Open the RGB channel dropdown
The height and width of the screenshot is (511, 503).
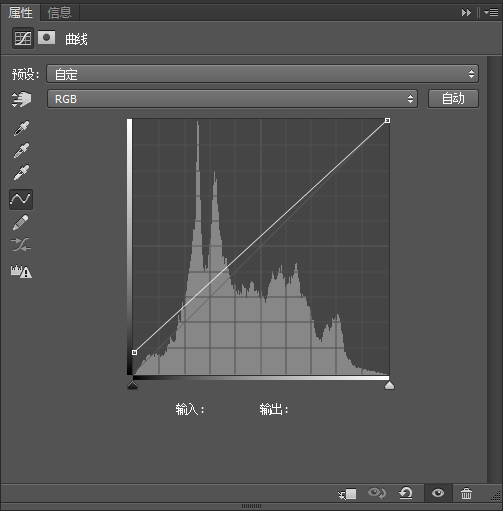pos(232,99)
